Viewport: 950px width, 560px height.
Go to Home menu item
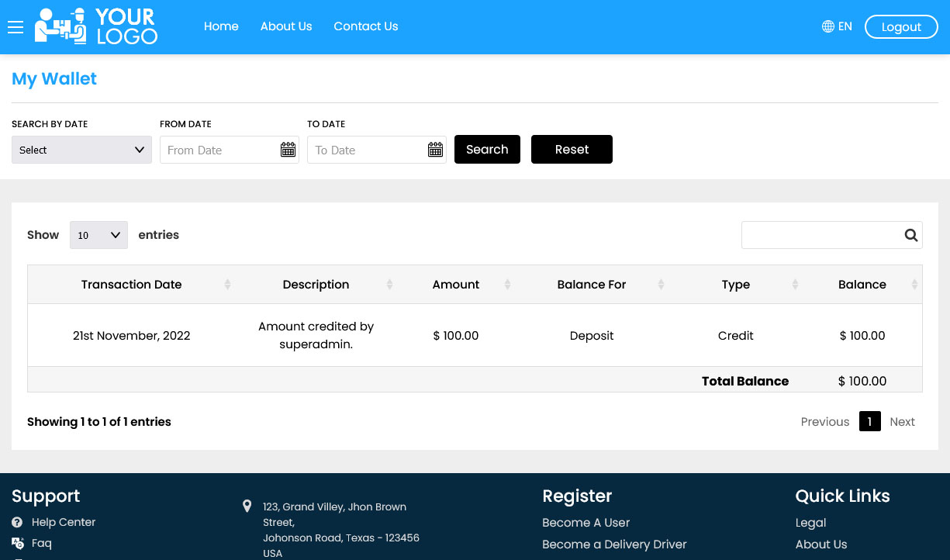pos(221,26)
